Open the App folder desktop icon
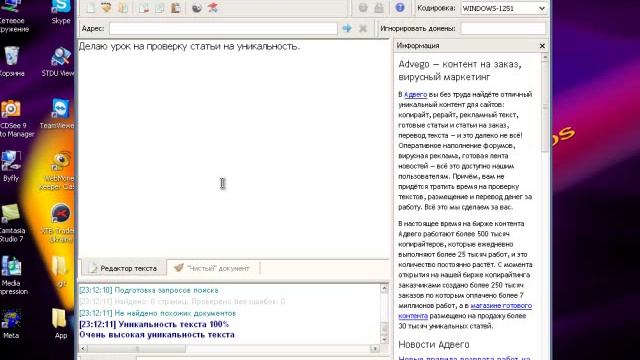This screenshot has width=640, height=360. click(60, 323)
